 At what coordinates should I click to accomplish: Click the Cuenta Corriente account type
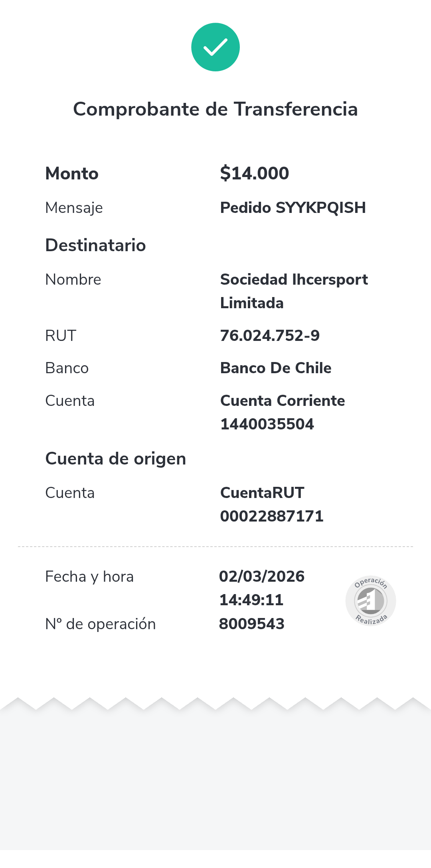(283, 401)
